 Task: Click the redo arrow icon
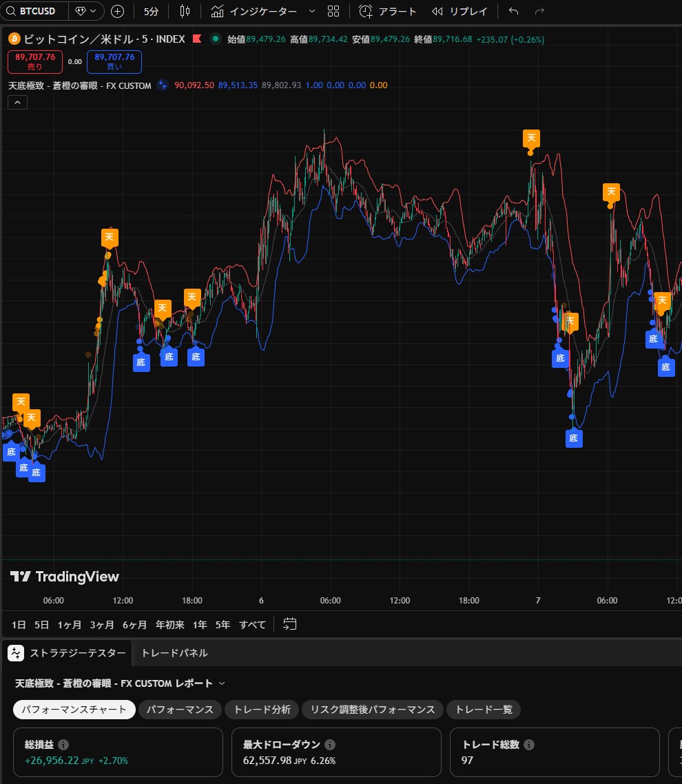[x=539, y=11]
